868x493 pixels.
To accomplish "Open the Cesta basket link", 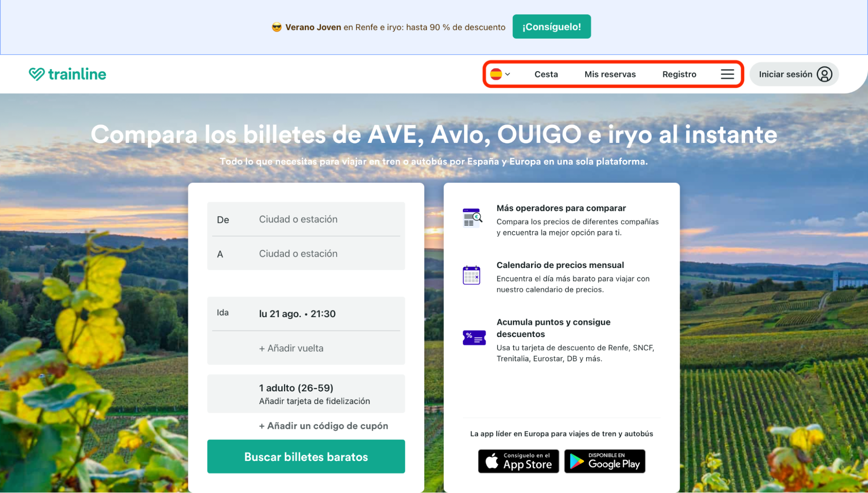I will tap(546, 74).
